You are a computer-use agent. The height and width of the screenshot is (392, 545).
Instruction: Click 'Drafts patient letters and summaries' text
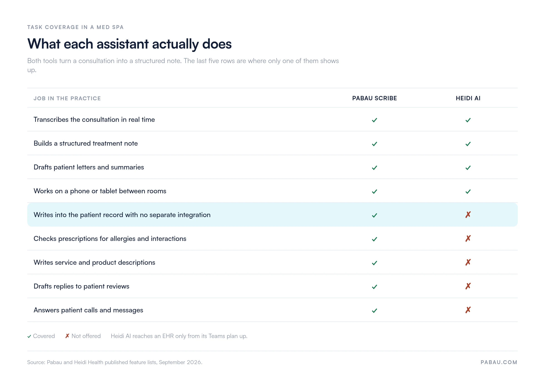click(x=89, y=167)
